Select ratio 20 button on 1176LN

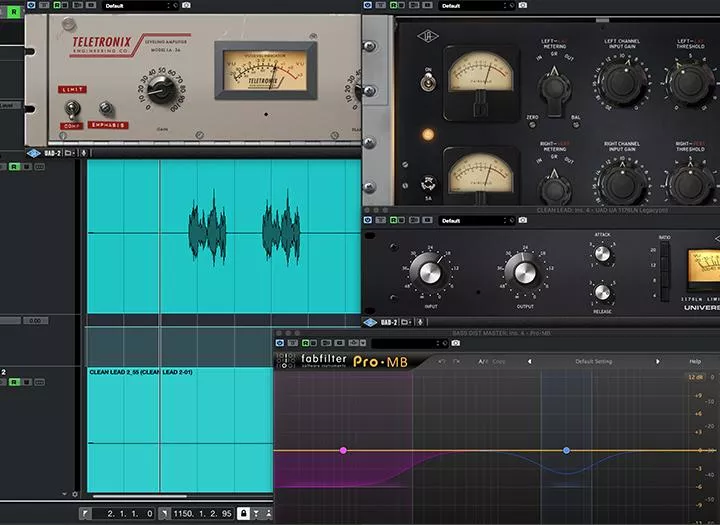(x=664, y=250)
